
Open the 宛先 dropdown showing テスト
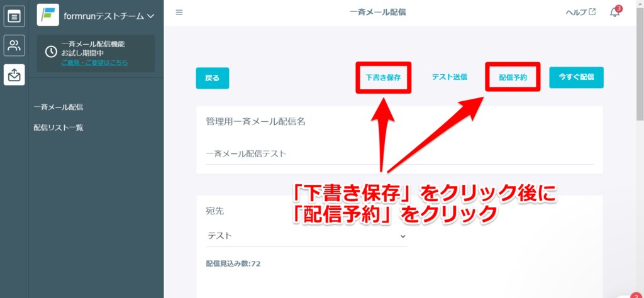coord(306,236)
